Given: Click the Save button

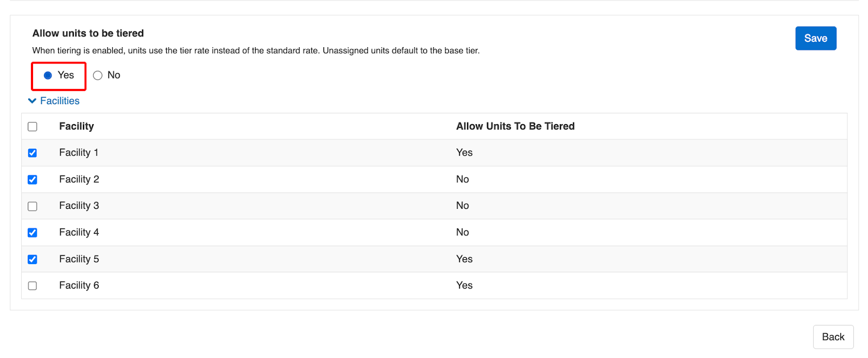Looking at the screenshot, I should coord(815,39).
